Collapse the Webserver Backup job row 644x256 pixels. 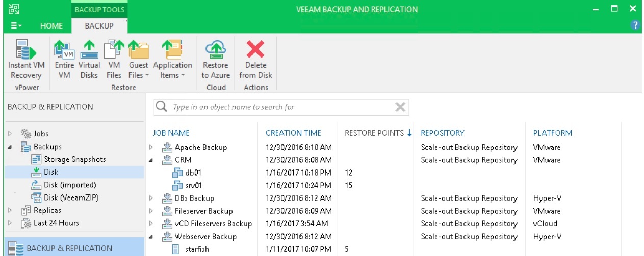(x=151, y=236)
